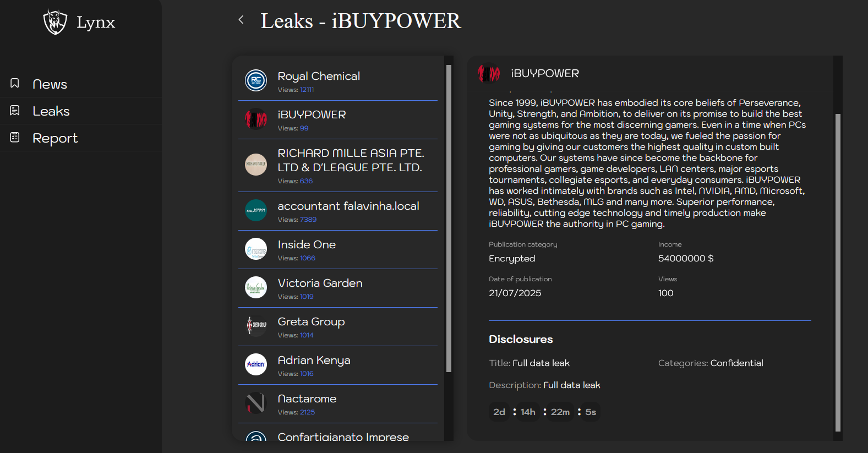Click the '2d' countdown box
This screenshot has height=453, width=868.
pos(499,412)
